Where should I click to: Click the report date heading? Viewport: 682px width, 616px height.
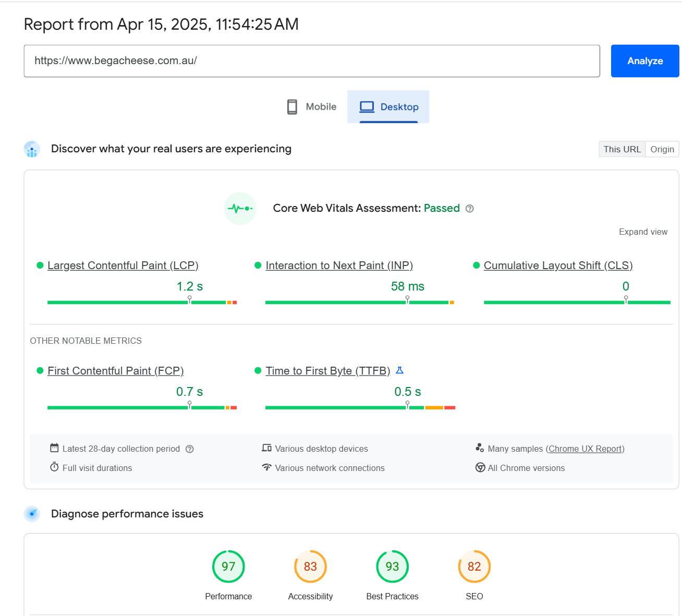tap(161, 24)
